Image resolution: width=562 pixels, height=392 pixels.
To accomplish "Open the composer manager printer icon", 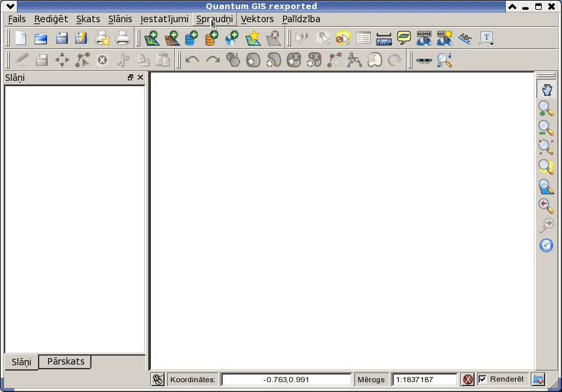I will 123,38.
